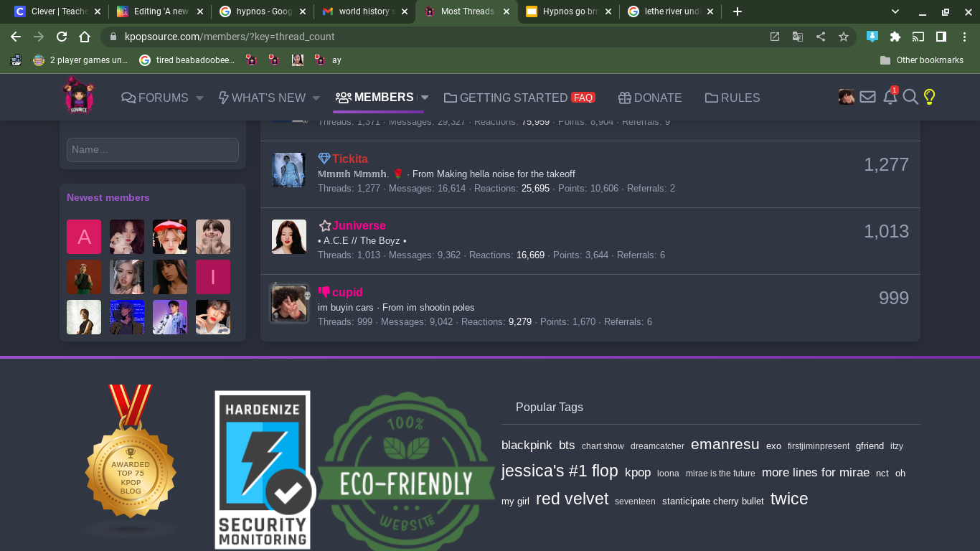
Task: Click the cast media icon
Action: pos(918,37)
